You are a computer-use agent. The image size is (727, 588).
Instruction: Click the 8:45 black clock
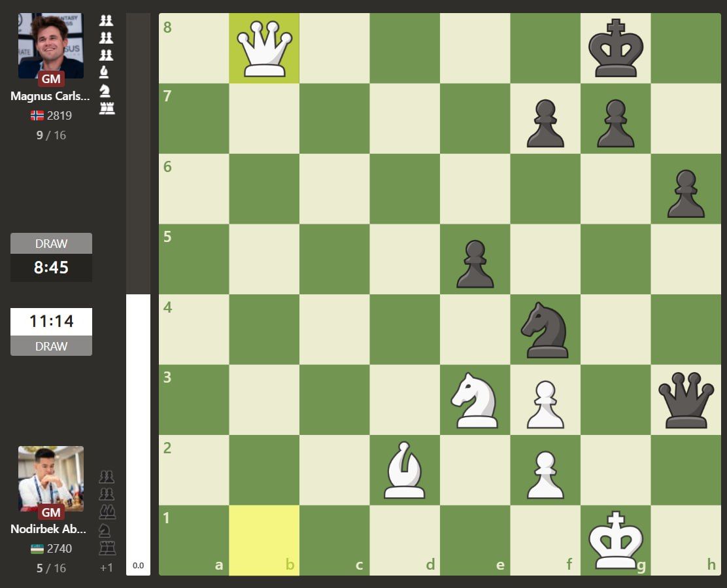tap(51, 268)
